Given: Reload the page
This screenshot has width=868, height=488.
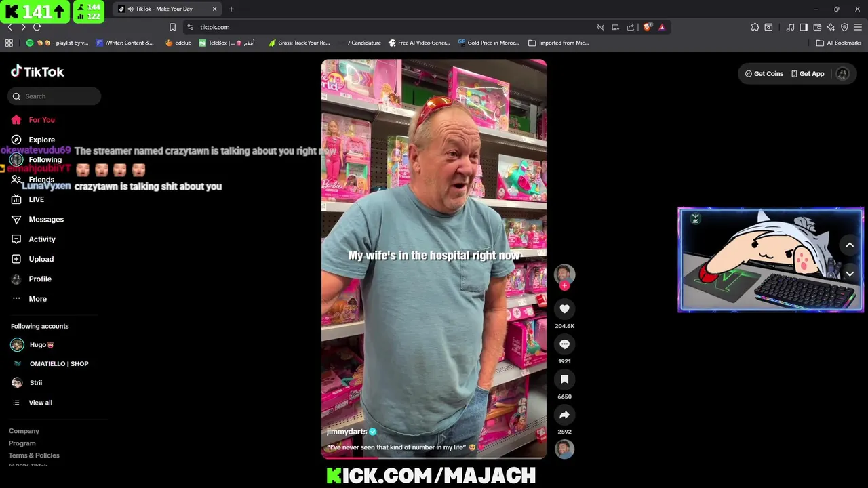Looking at the screenshot, I should pos(37,27).
